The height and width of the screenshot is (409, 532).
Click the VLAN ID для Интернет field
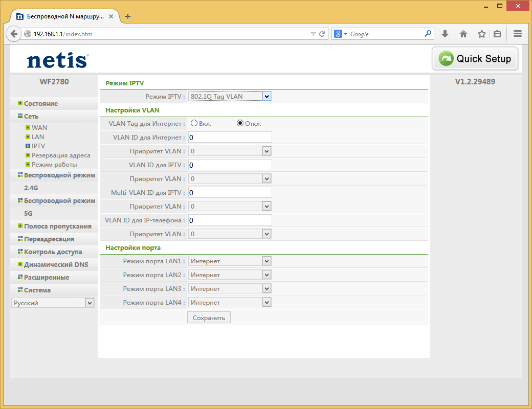(230, 138)
